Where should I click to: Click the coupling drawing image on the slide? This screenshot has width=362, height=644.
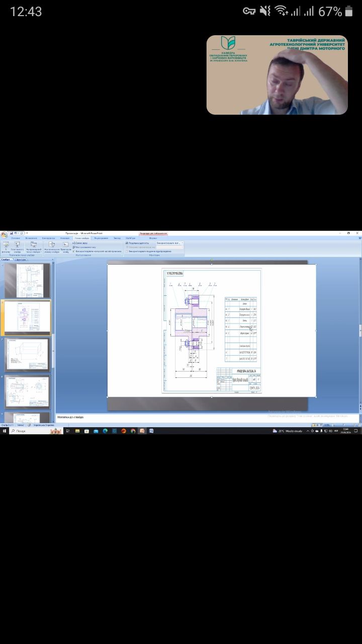211,331
